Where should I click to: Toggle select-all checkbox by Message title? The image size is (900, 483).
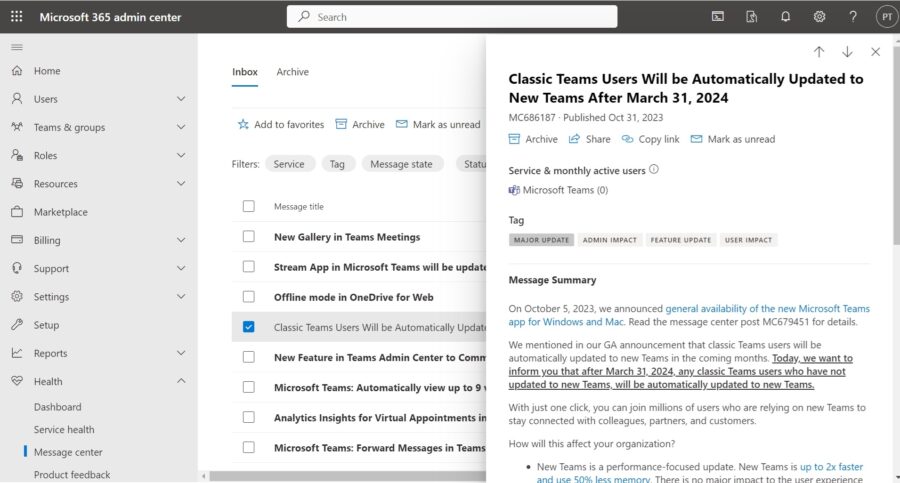249,206
